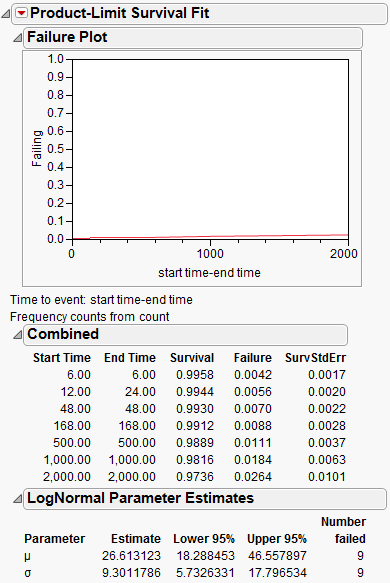This screenshot has width=390, height=583.
Task: Open the red triangle Product-Limit Survival Fit menu
Action: click(x=22, y=14)
